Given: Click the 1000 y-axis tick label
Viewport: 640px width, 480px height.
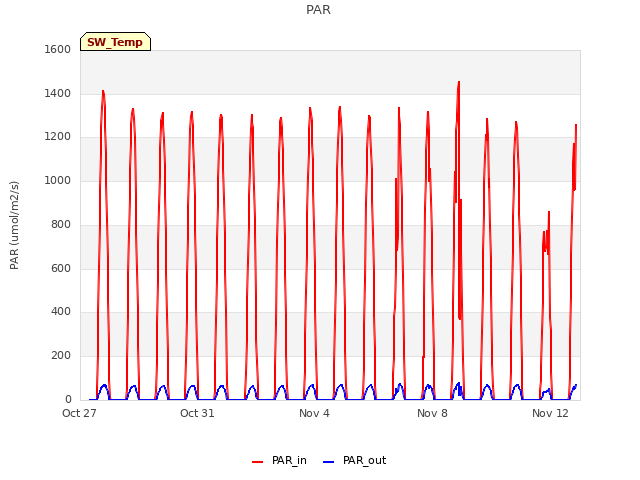Looking at the screenshot, I should [58, 180].
